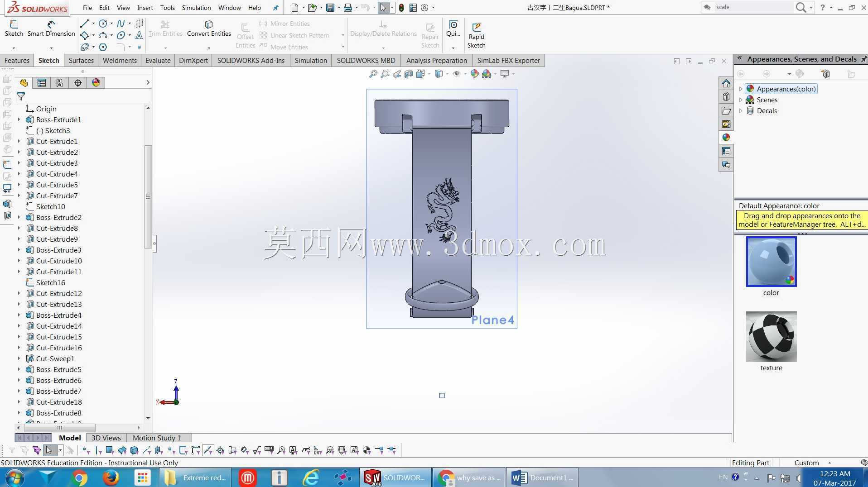Select Sketch16 in the feature tree

tap(51, 282)
